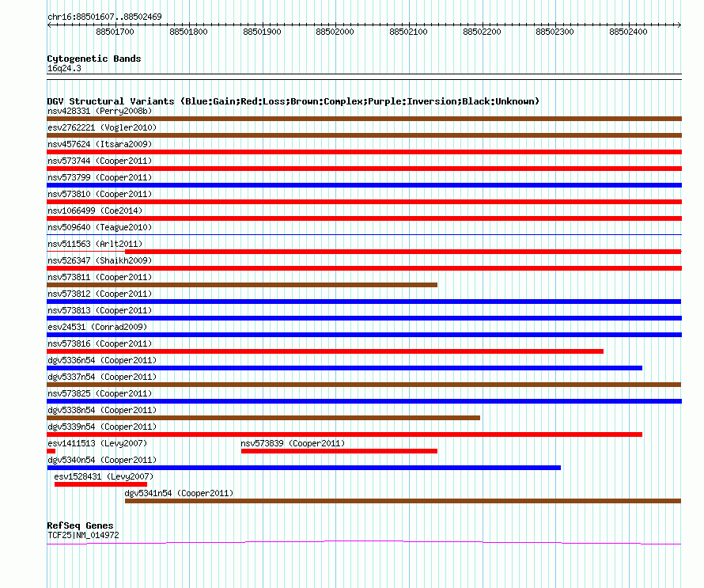Image resolution: width=704 pixels, height=588 pixels.
Task: Click the TCF25|NM_014972 gene label
Action: [x=83, y=535]
